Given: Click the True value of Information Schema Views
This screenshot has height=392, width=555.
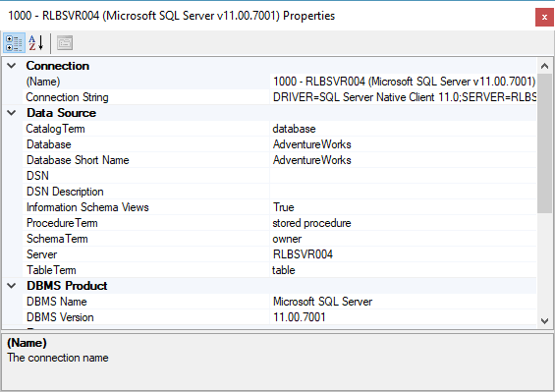Looking at the screenshot, I should point(284,207).
